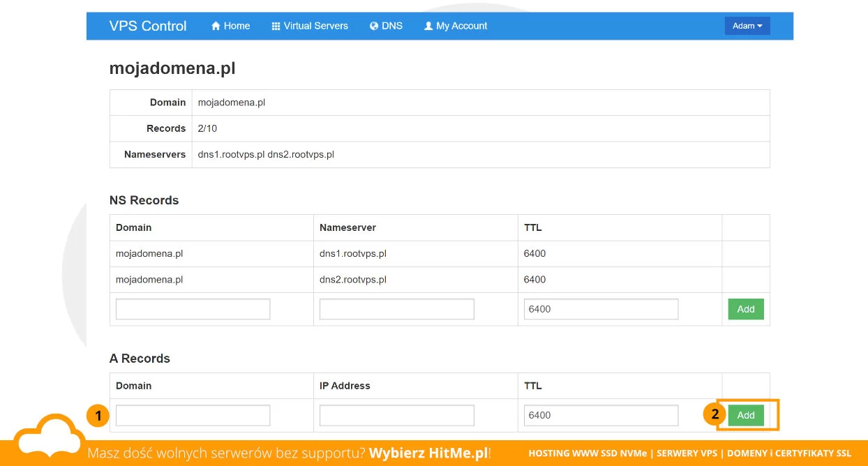Add the NS record with the Add button
This screenshot has width=868, height=466.
point(746,309)
